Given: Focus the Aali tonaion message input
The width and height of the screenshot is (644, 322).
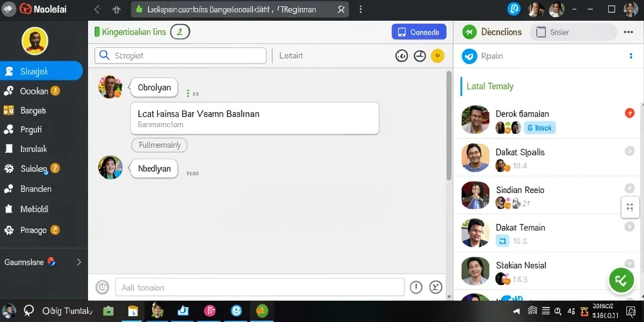Looking at the screenshot, I should coord(260,287).
